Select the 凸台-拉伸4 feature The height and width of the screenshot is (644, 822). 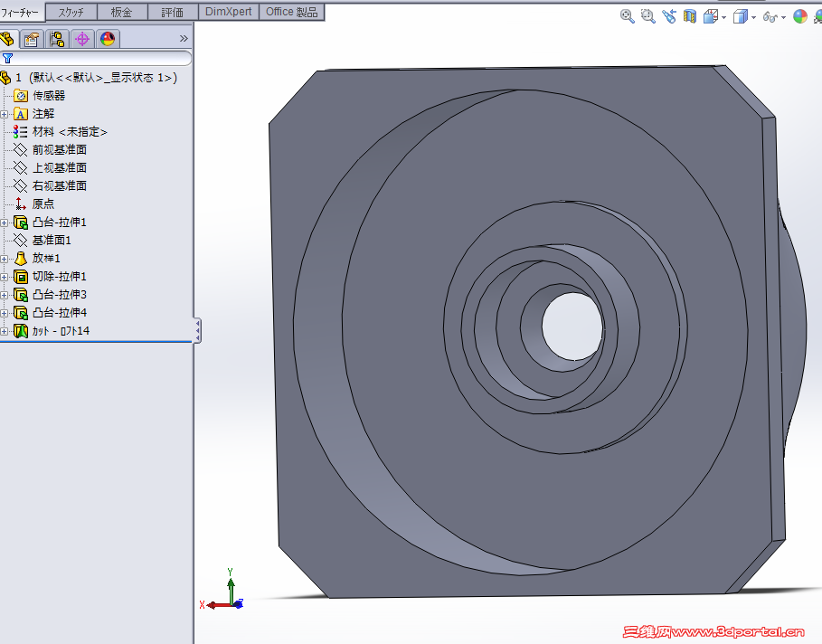click(60, 313)
